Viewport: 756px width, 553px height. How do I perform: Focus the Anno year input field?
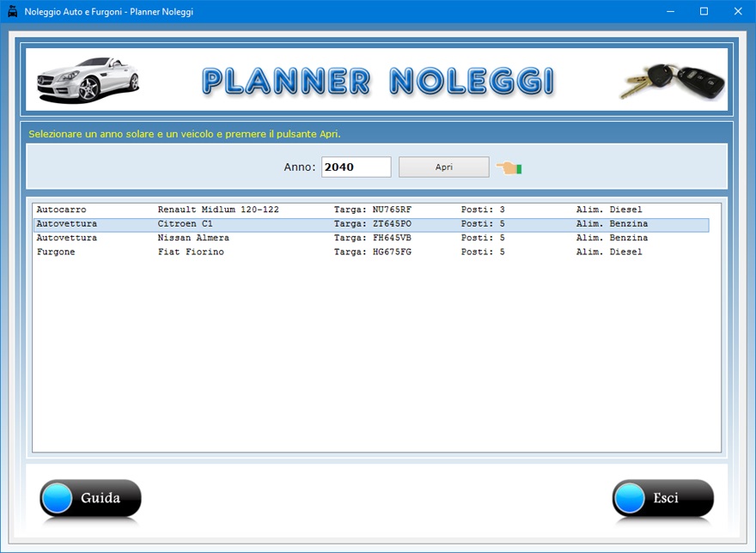point(356,167)
